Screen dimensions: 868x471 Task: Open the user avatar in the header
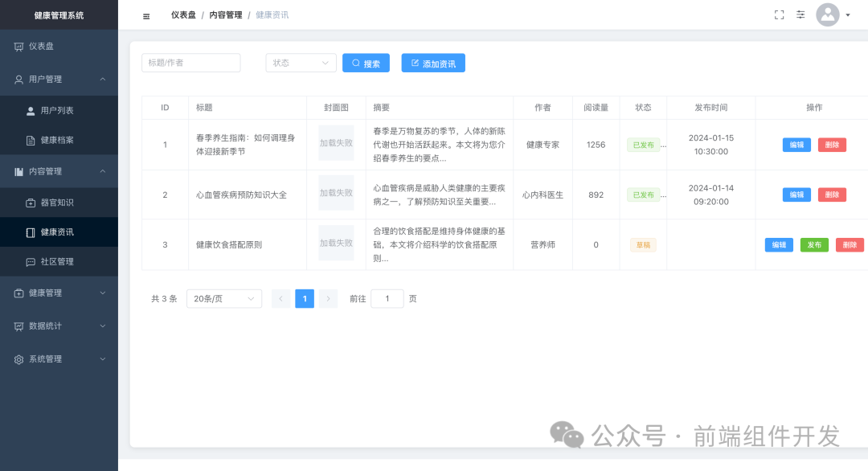[827, 14]
